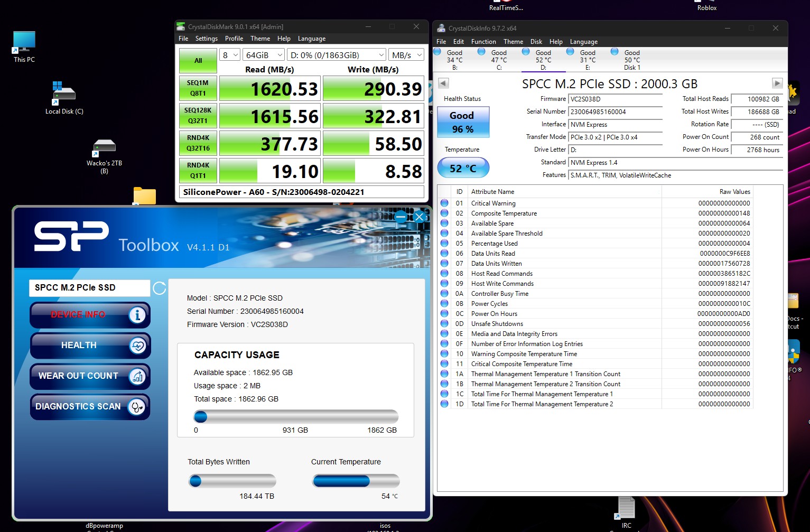Click the Wear Out Count chart icon
Image resolution: width=810 pixels, height=532 pixels.
tap(137, 376)
